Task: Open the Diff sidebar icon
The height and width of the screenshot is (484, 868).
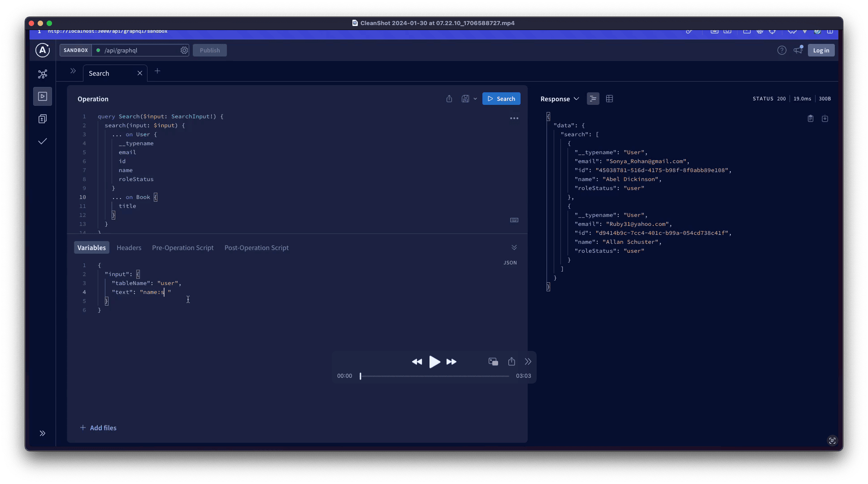Action: click(43, 119)
